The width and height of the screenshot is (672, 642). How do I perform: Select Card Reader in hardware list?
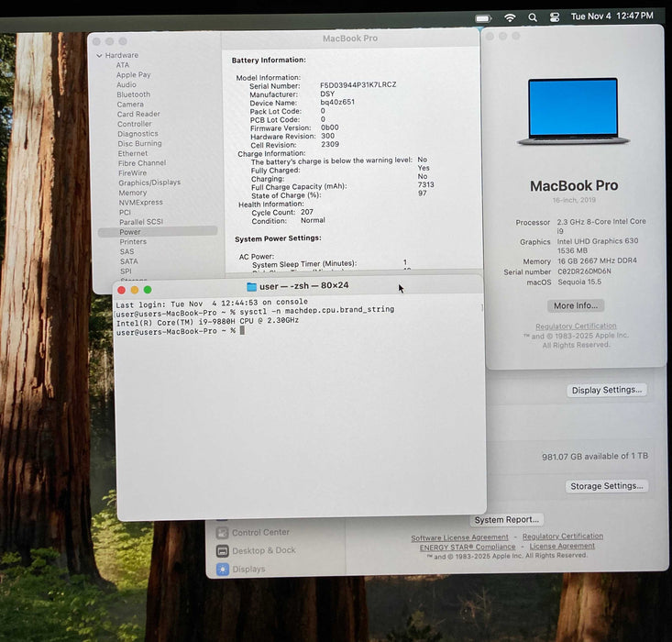[138, 114]
